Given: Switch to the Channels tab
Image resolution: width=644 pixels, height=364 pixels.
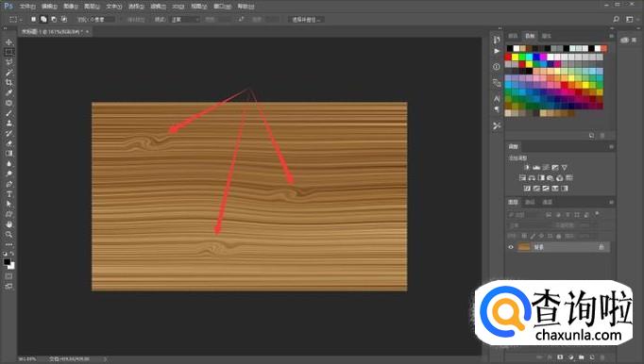Looking at the screenshot, I should 531,203.
